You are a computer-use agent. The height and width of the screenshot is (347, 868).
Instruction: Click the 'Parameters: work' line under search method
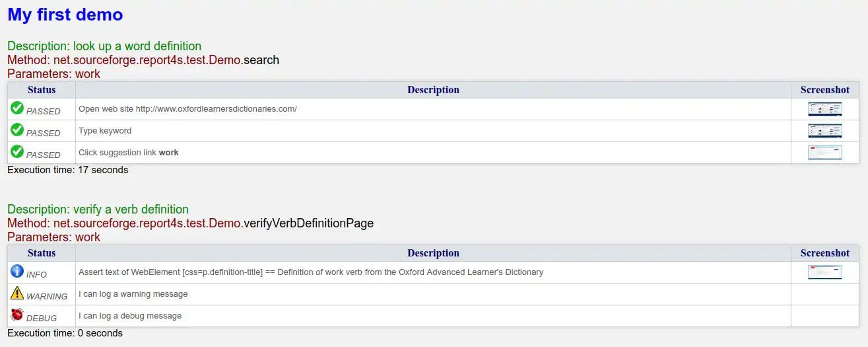click(53, 74)
